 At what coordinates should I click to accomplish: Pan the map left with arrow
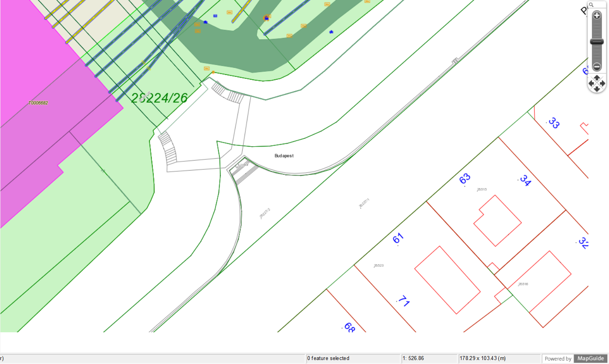[591, 83]
